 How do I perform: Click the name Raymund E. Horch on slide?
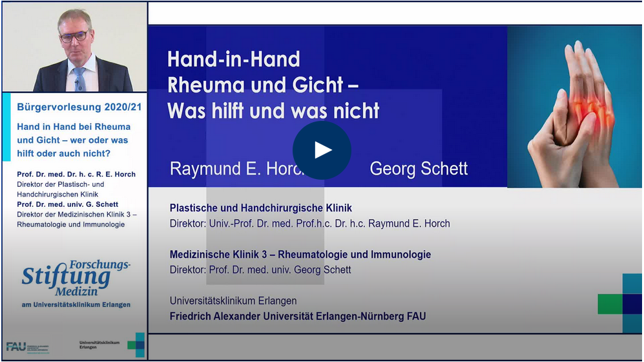[x=229, y=169]
